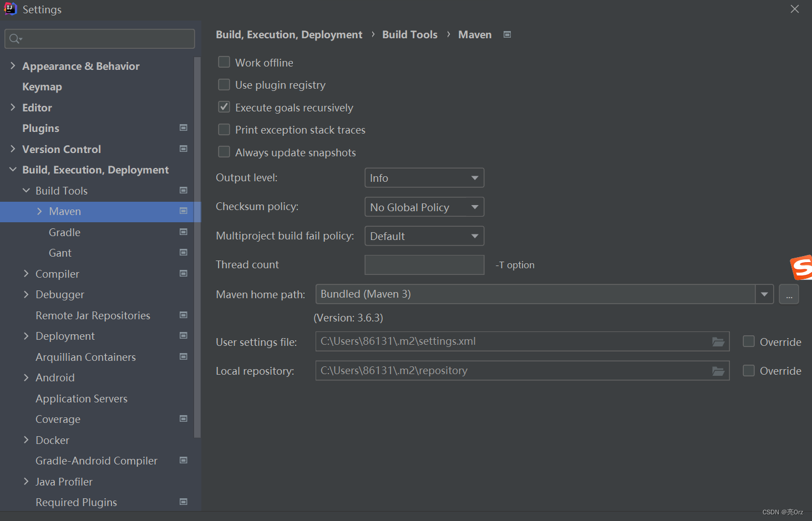Check Override for Local repository
The image size is (812, 521).
click(x=749, y=371)
